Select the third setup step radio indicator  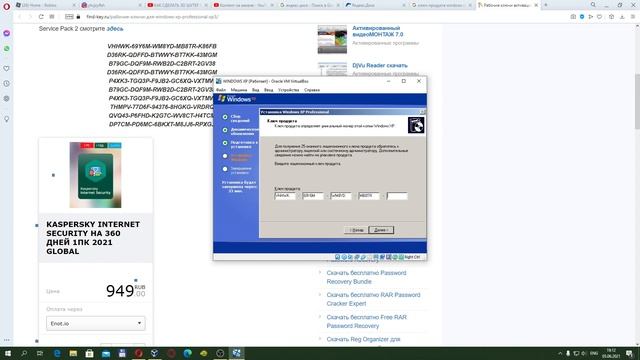coord(225,143)
